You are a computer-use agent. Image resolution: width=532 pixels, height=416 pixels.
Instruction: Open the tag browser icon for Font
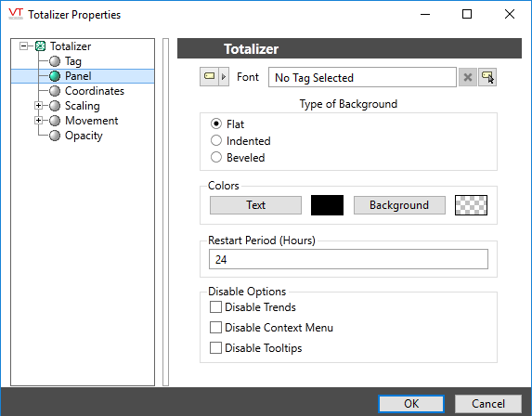point(487,77)
